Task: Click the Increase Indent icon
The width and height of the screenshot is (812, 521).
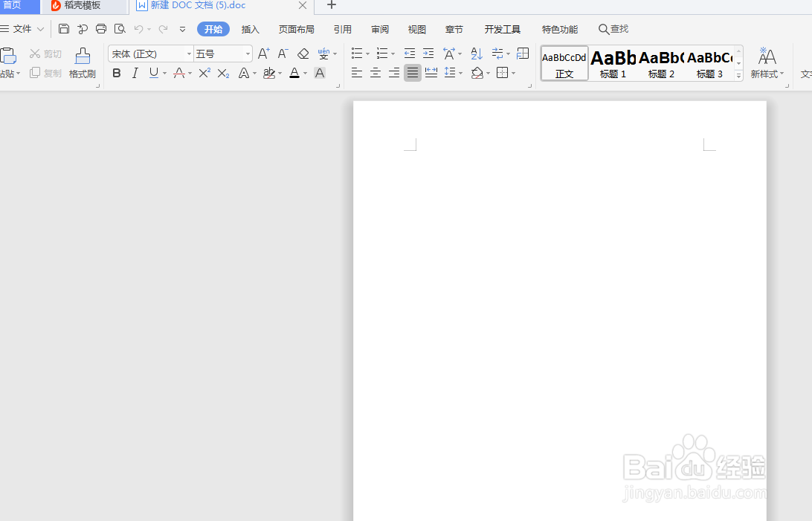Action: [428, 54]
